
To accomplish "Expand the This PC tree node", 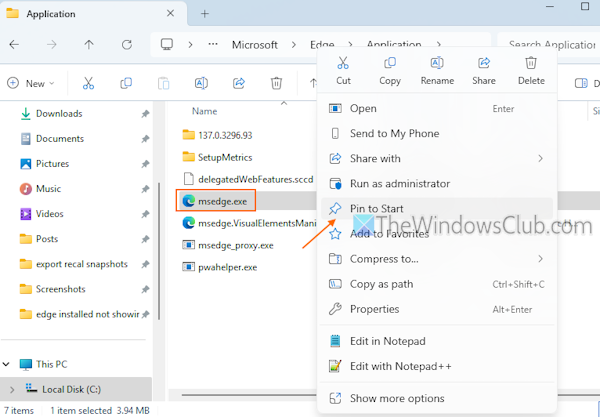I will coord(7,364).
